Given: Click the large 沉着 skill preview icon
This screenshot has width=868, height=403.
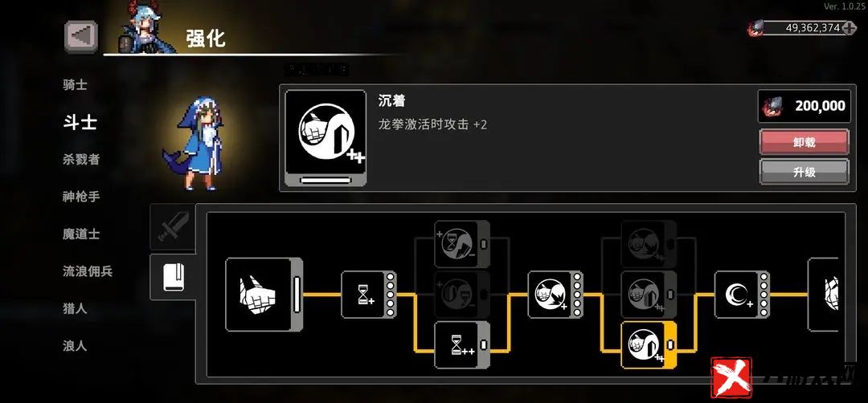Looking at the screenshot, I should coord(325,138).
